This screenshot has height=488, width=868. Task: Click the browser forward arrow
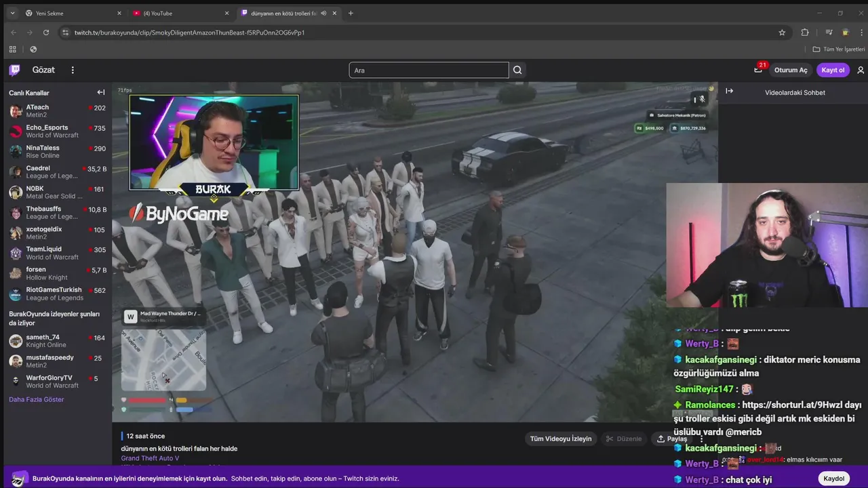click(30, 32)
